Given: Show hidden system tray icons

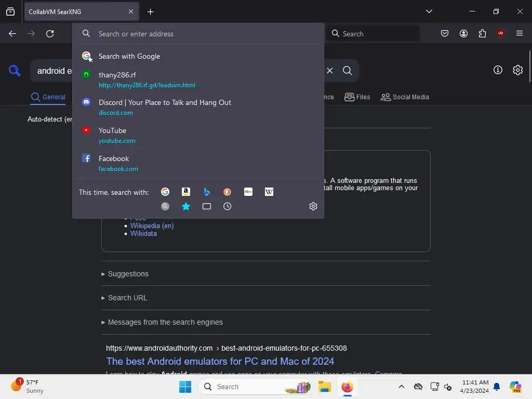Looking at the screenshot, I should pos(402,387).
